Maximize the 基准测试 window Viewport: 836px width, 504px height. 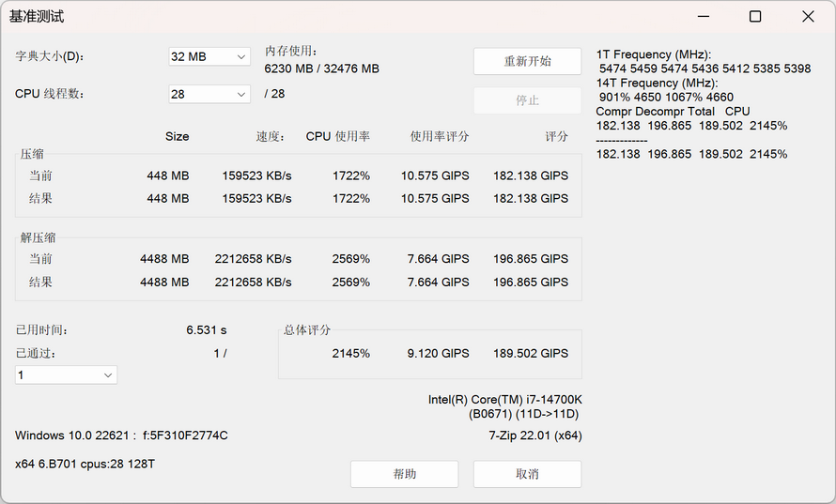[x=755, y=17]
